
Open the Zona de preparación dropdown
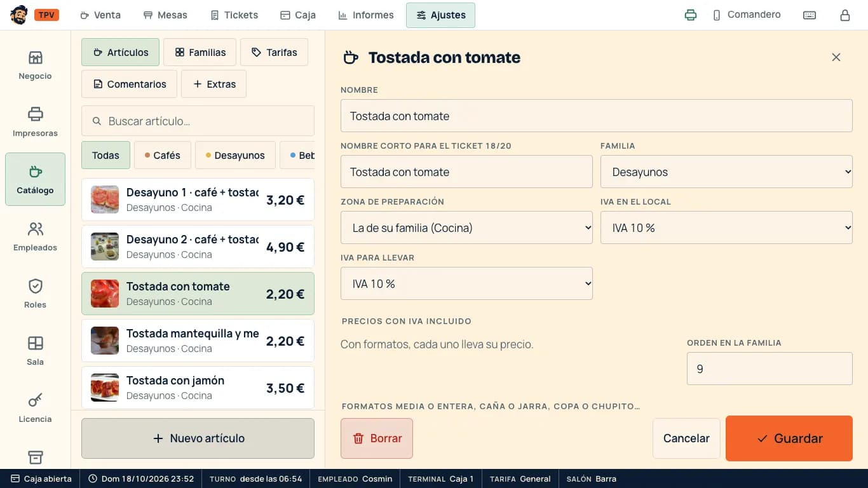tap(466, 227)
